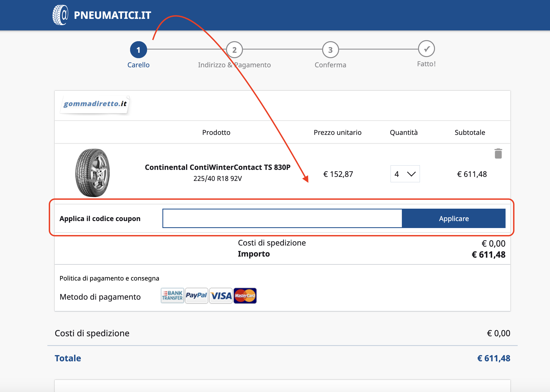550x392 pixels.
Task: Click the blue Totale amount € 611,48
Action: coord(494,358)
